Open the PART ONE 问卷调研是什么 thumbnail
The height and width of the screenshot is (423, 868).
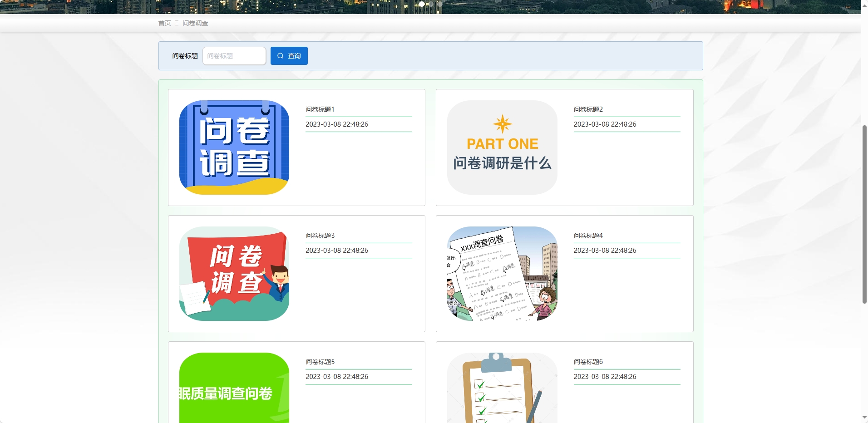tap(502, 148)
